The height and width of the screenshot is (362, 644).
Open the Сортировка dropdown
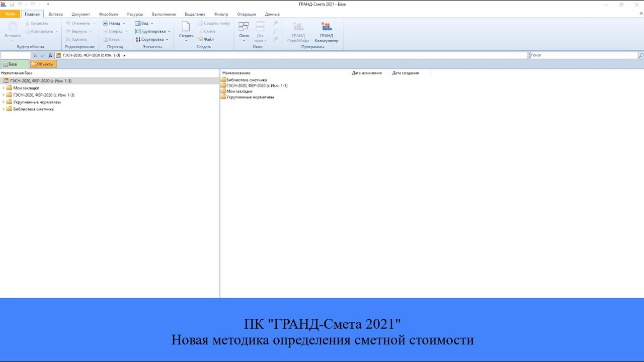pos(151,39)
